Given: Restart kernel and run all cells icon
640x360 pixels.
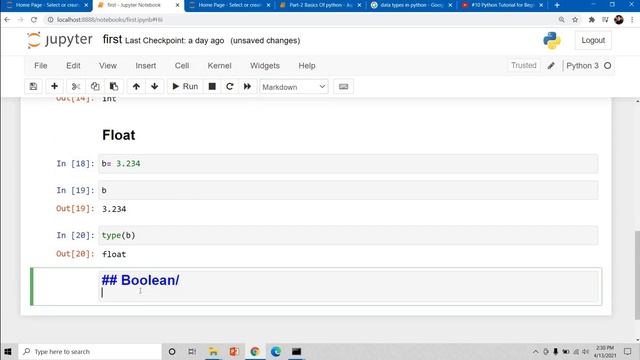Looking at the screenshot, I should click(x=247, y=87).
